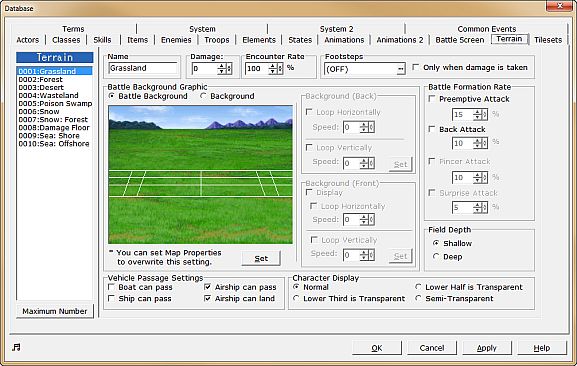Screen dimensions: 577x366
Task: Switch to the Classes tab
Action: tap(66, 40)
